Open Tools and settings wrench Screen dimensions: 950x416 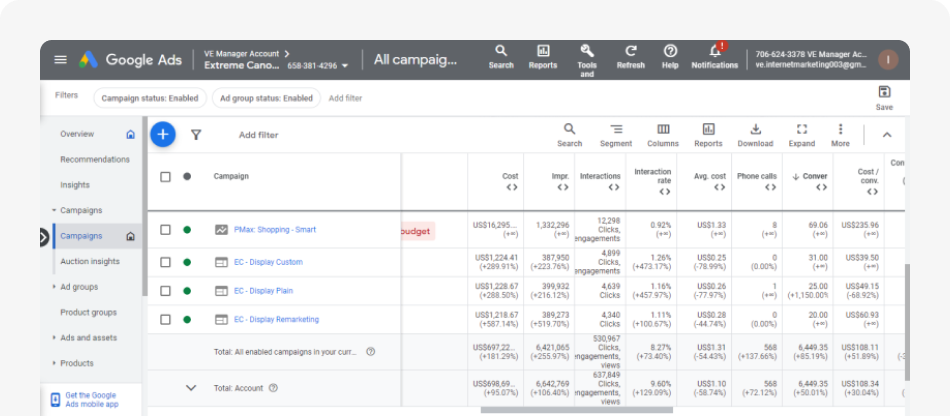[x=587, y=61]
